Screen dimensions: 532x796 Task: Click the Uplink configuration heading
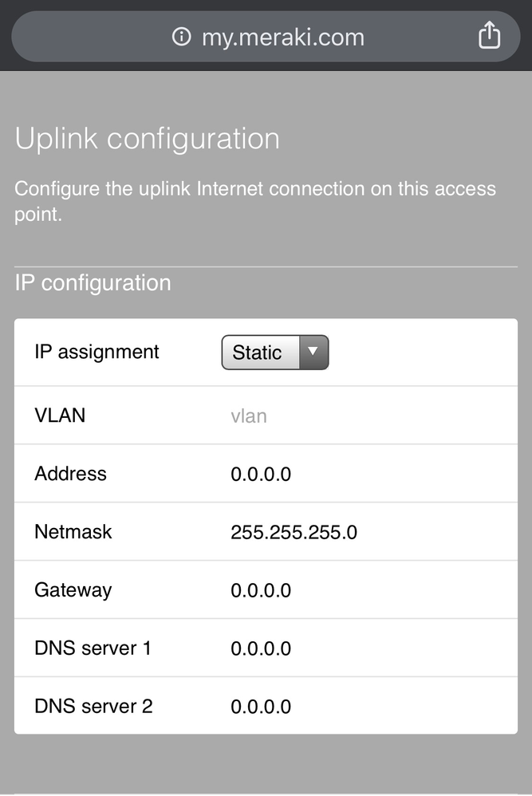point(148,138)
